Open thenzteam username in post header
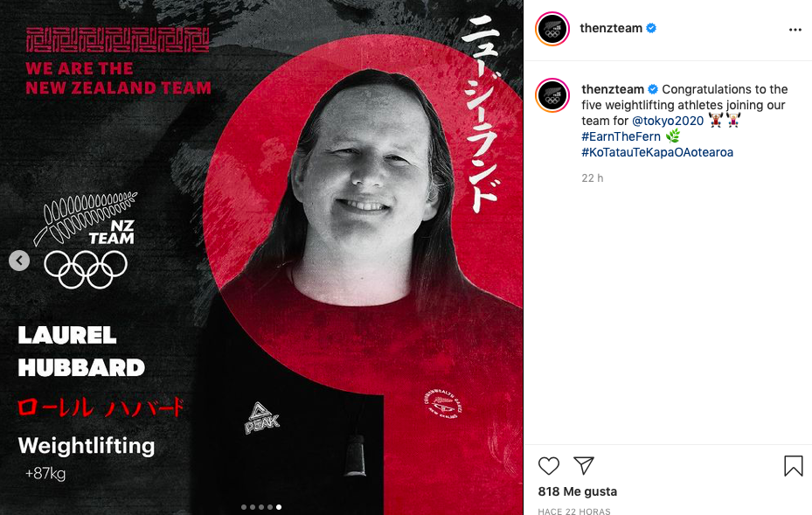 point(611,28)
